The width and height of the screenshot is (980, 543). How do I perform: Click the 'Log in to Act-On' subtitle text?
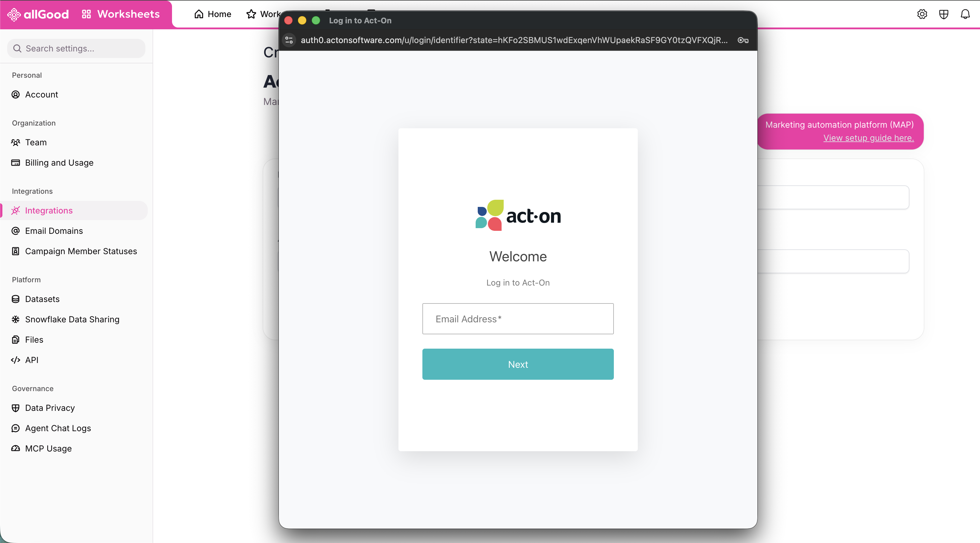coord(518,283)
